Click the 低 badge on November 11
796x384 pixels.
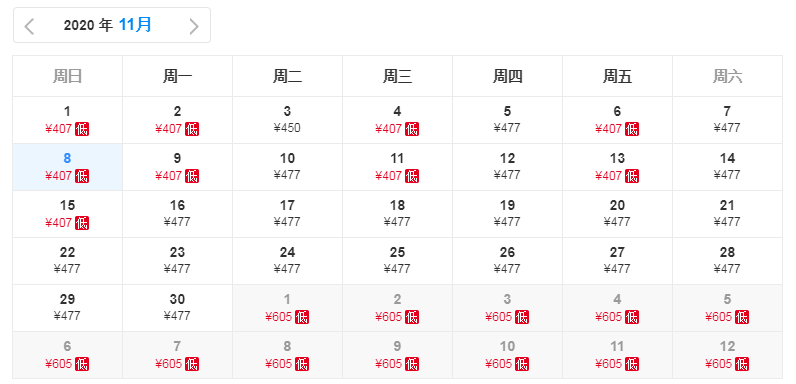point(412,176)
